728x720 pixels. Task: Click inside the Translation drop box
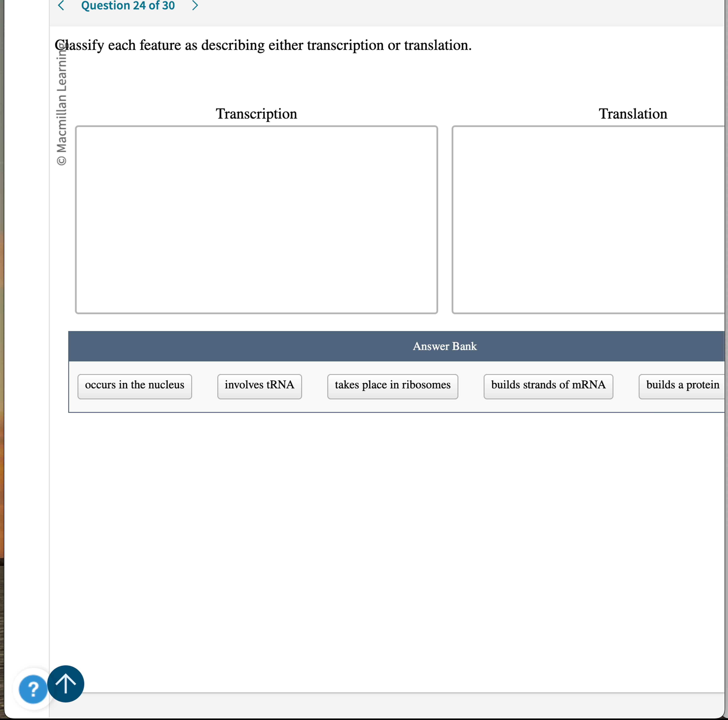point(588,220)
